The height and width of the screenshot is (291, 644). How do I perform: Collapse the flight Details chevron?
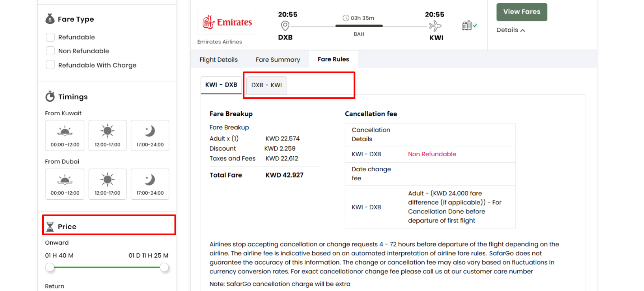click(x=523, y=31)
